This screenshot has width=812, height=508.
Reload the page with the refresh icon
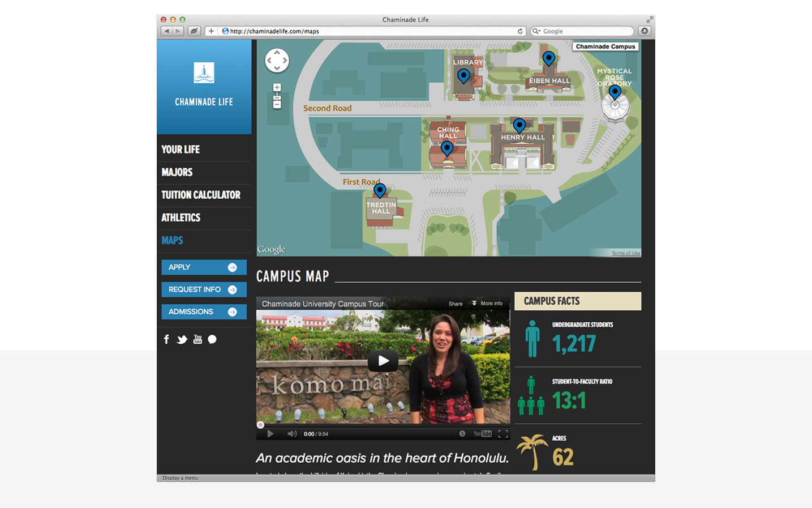[x=520, y=31]
